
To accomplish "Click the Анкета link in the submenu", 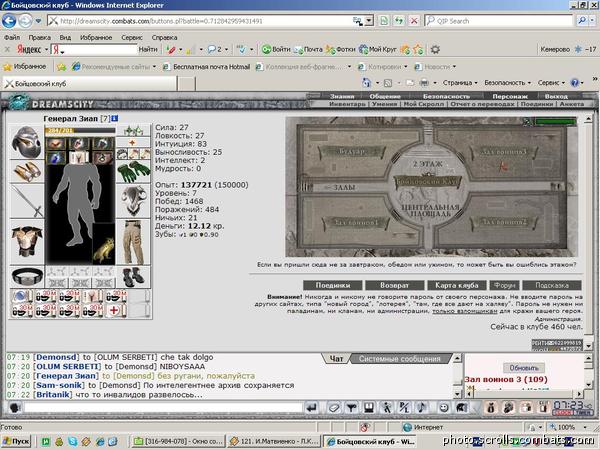I will (x=572, y=104).
